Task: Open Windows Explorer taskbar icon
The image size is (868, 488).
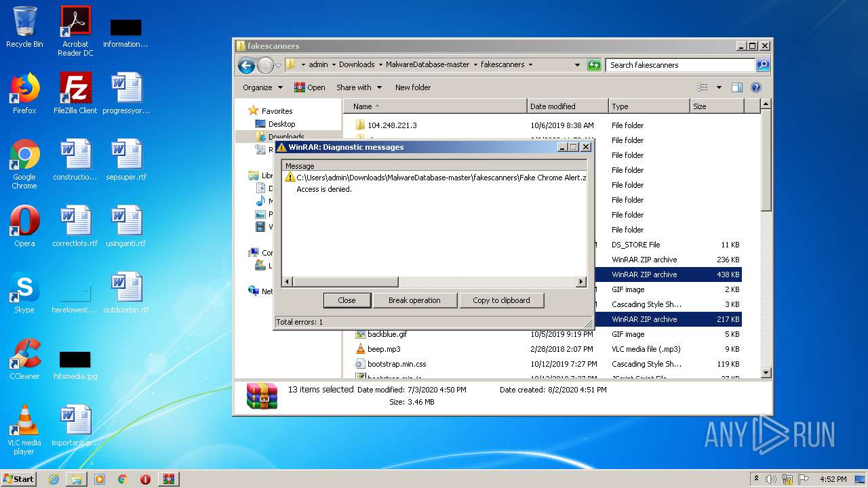Action: 77,479
